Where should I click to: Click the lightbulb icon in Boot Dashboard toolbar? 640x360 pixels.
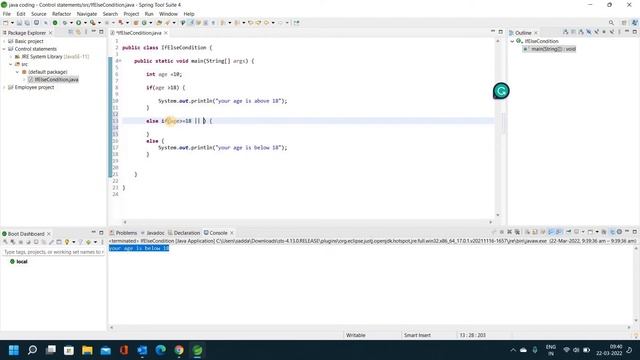tap(67, 242)
